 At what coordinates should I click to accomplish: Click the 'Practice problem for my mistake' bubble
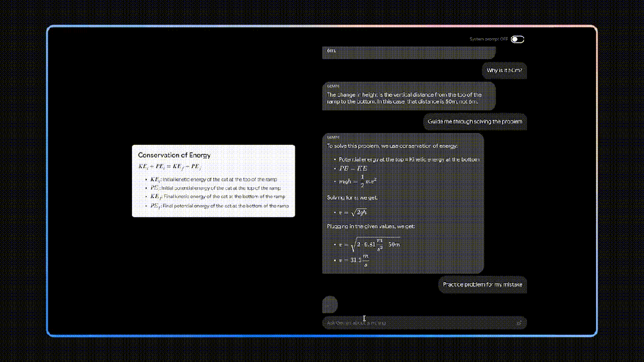point(482,284)
